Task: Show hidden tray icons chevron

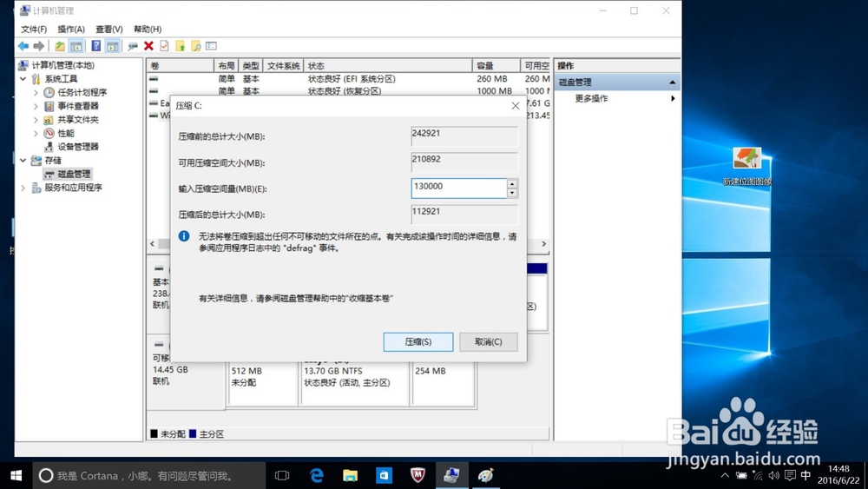Action: (725, 476)
